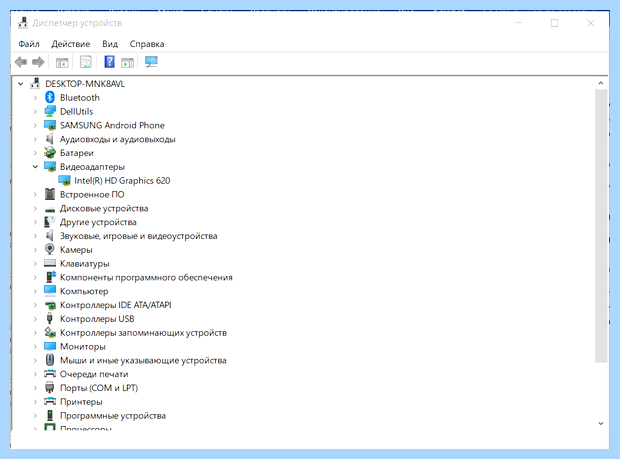Expand the Bluetooth category

(x=35, y=98)
